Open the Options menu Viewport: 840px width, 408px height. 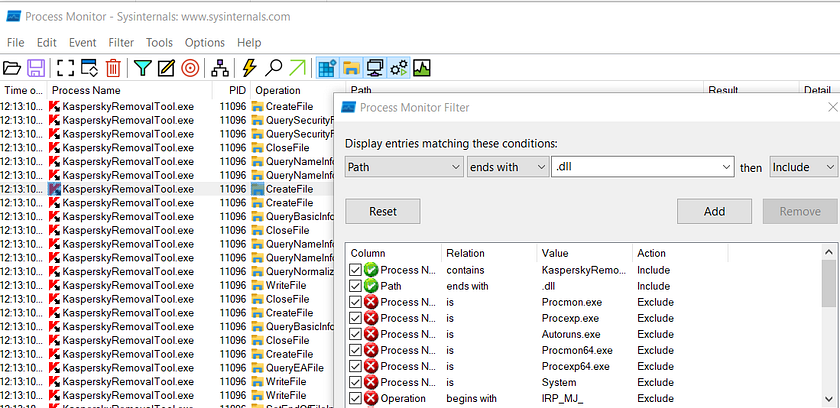205,42
